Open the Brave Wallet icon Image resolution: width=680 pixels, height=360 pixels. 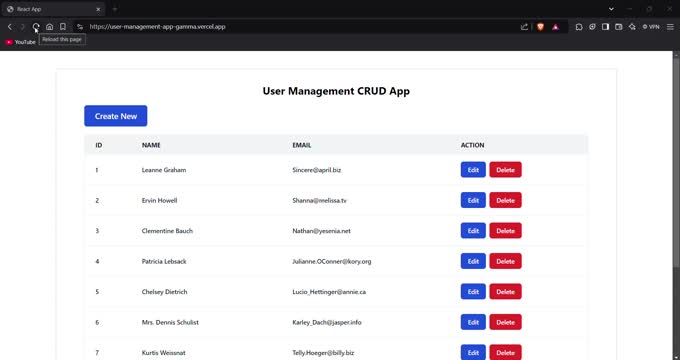[619, 27]
